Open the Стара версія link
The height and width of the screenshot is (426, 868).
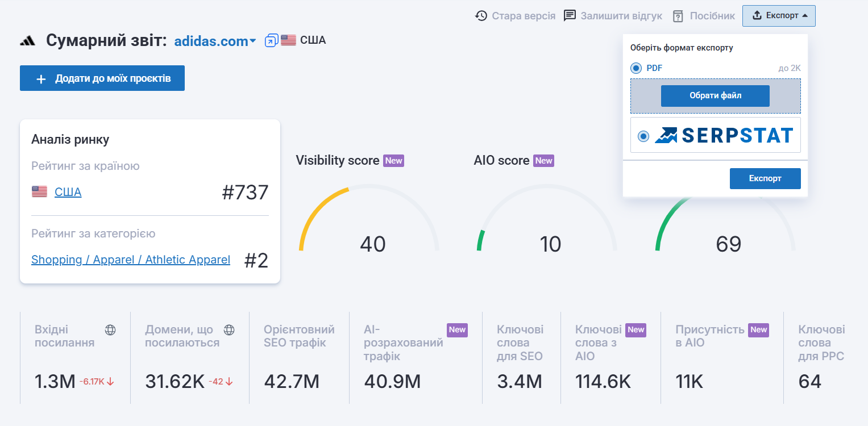point(523,16)
